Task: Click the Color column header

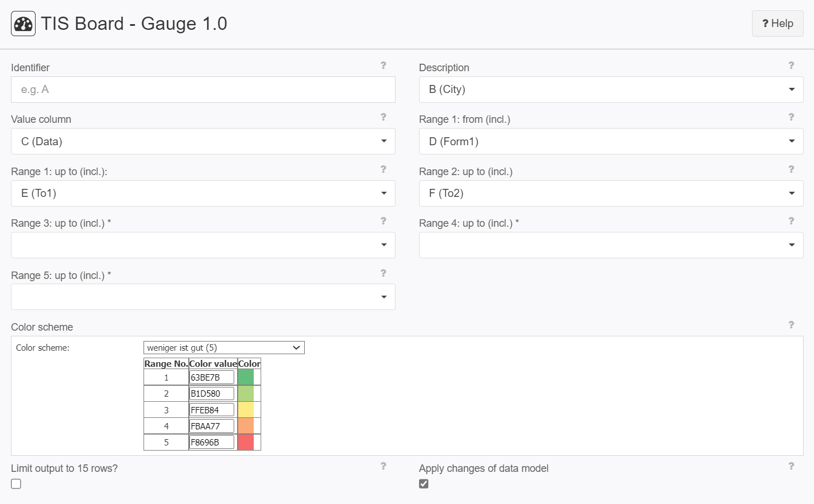Action: click(249, 363)
